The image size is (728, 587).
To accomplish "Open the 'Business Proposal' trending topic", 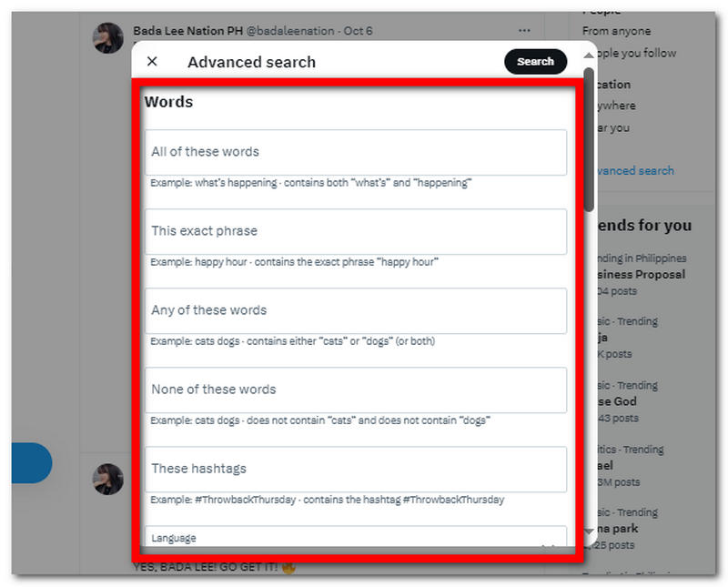I will point(637,274).
